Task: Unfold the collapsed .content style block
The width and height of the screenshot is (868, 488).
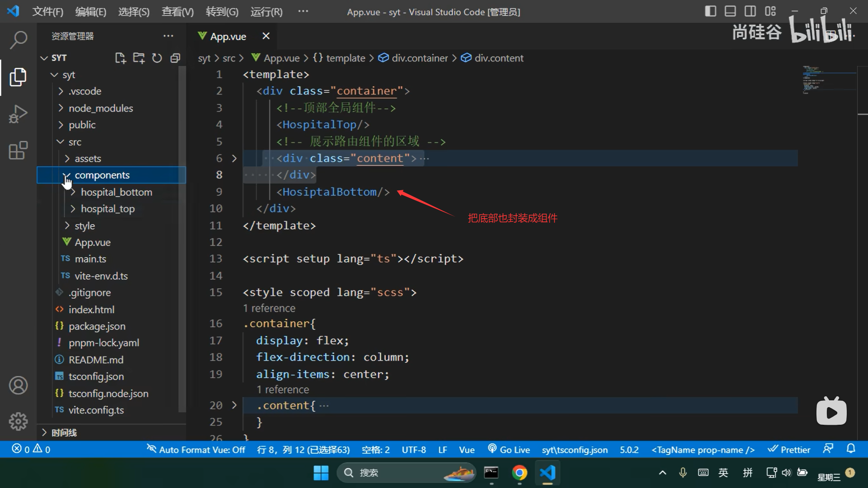Action: coord(234,405)
